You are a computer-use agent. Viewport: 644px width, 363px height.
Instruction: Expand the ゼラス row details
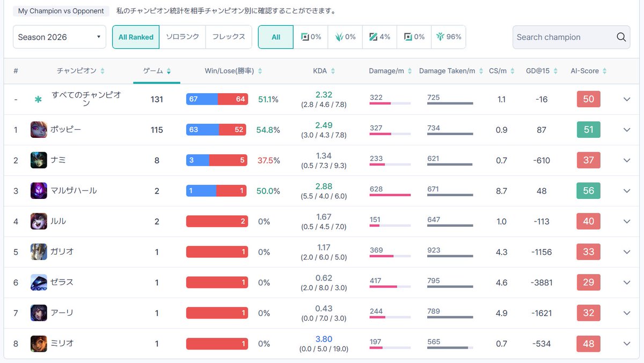[x=626, y=283]
